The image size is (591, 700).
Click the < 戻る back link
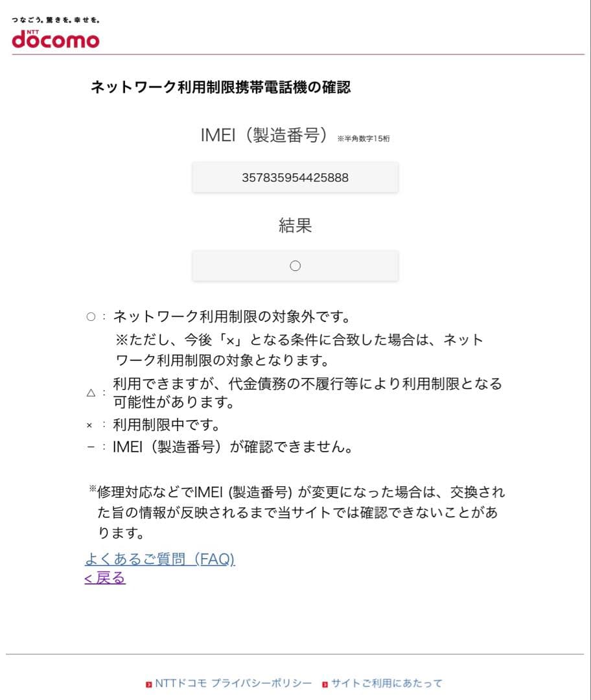(x=105, y=577)
